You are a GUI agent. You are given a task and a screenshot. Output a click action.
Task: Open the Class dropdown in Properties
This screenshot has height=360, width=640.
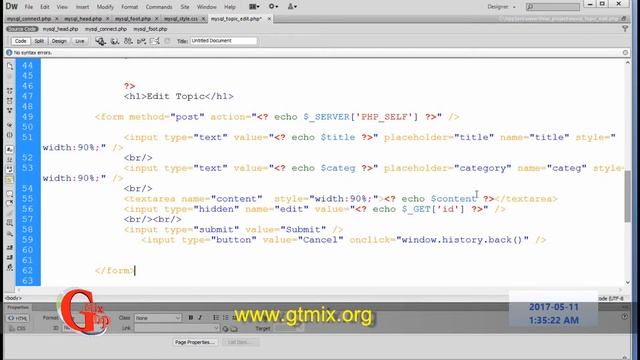click(158, 318)
